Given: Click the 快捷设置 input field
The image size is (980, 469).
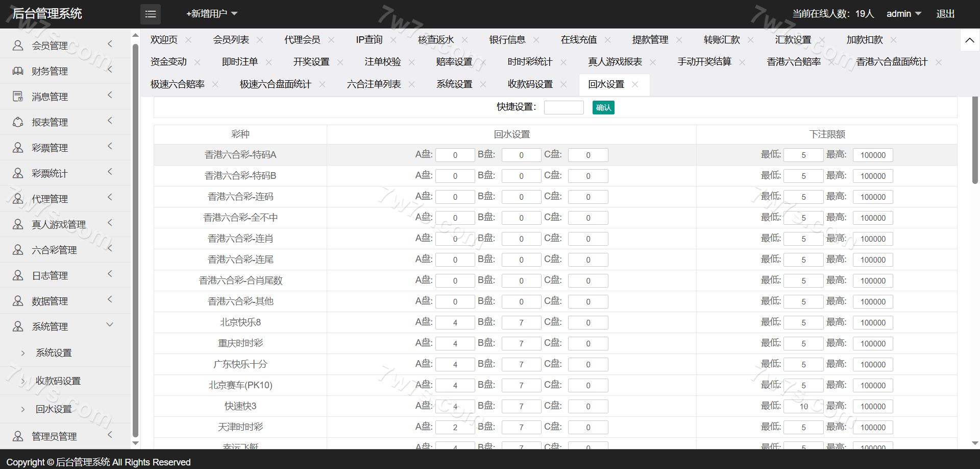Looking at the screenshot, I should (563, 107).
